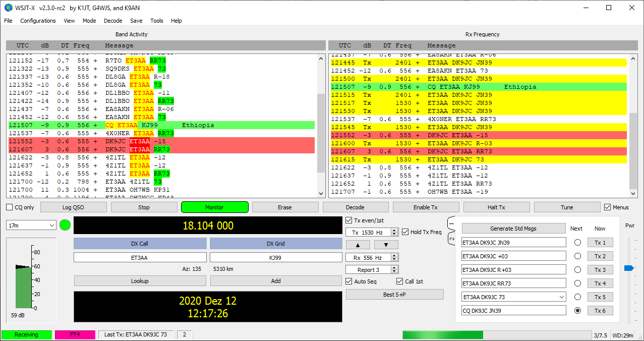Viewport: 644px width, 341px height.
Task: Click the Tx 5 button
Action: [600, 297]
